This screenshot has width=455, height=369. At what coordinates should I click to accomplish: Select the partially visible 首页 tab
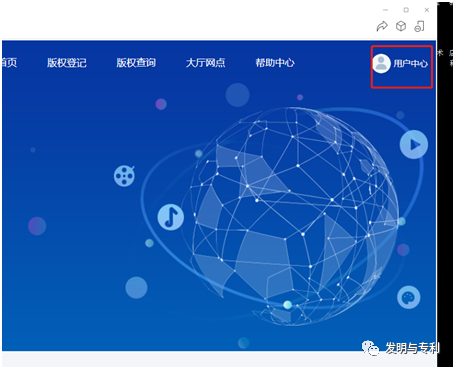[x=9, y=63]
